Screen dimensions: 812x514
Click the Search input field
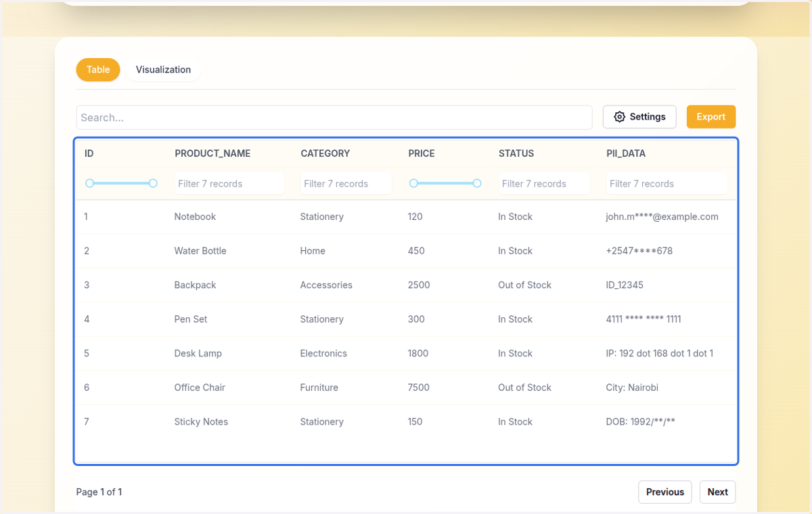click(x=334, y=117)
